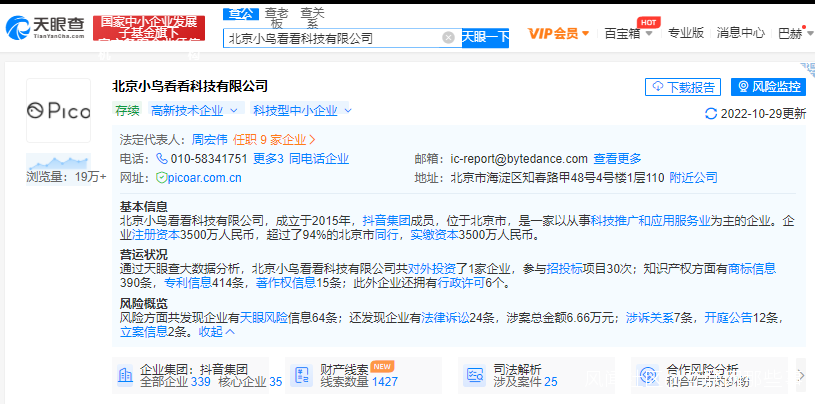Click the 合作风险分析 icon
The height and width of the screenshot is (404, 815).
tap(648, 375)
